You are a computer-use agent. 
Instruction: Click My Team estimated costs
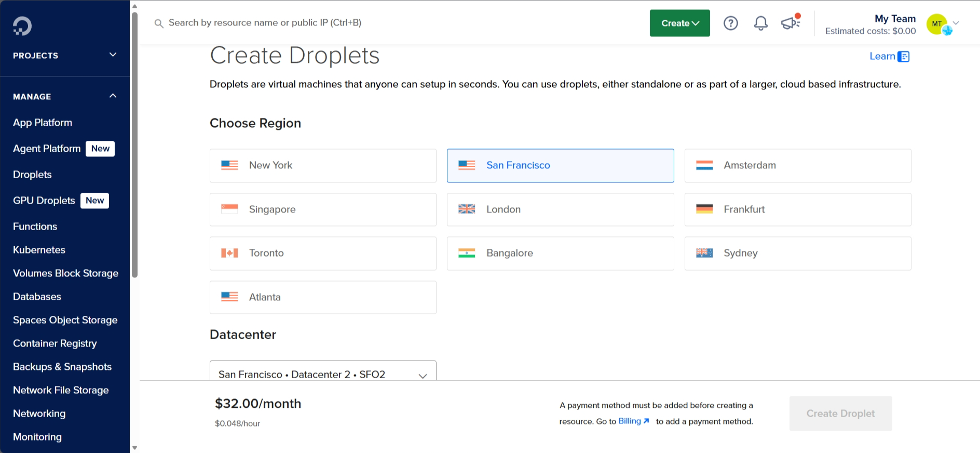pyautogui.click(x=870, y=24)
